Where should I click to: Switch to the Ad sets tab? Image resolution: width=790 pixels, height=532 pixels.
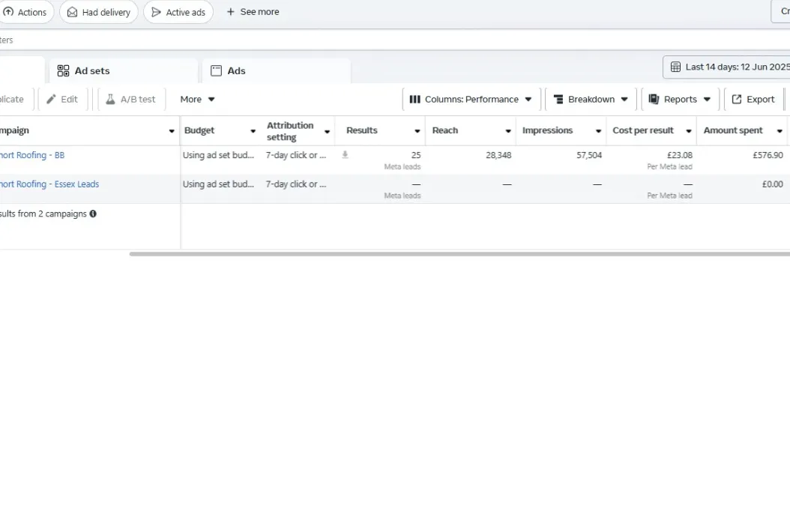click(123, 70)
